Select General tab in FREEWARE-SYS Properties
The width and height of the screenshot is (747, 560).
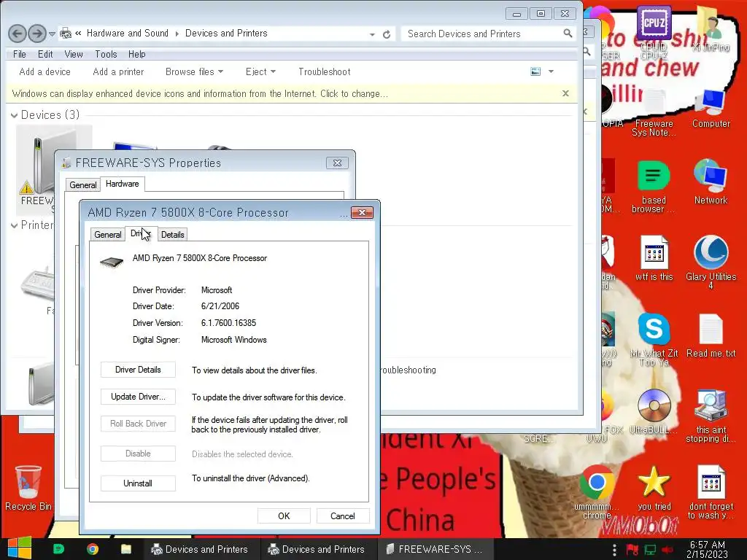click(x=83, y=184)
